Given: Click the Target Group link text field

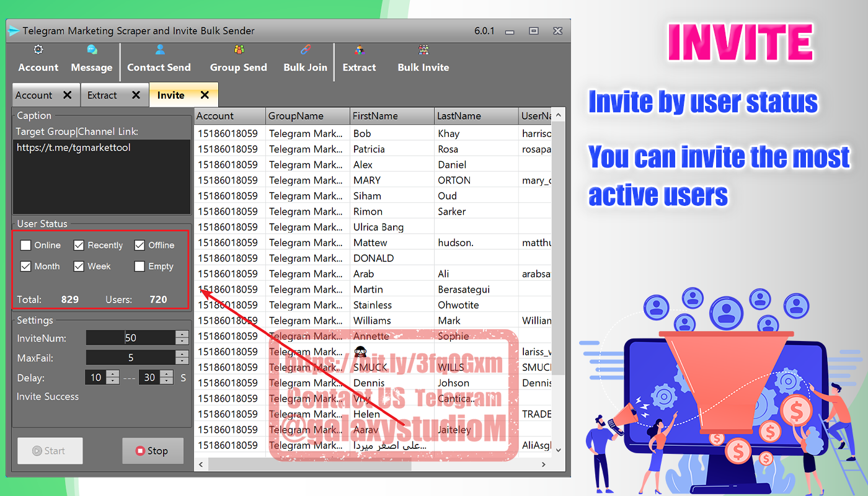Looking at the screenshot, I should 102,177.
